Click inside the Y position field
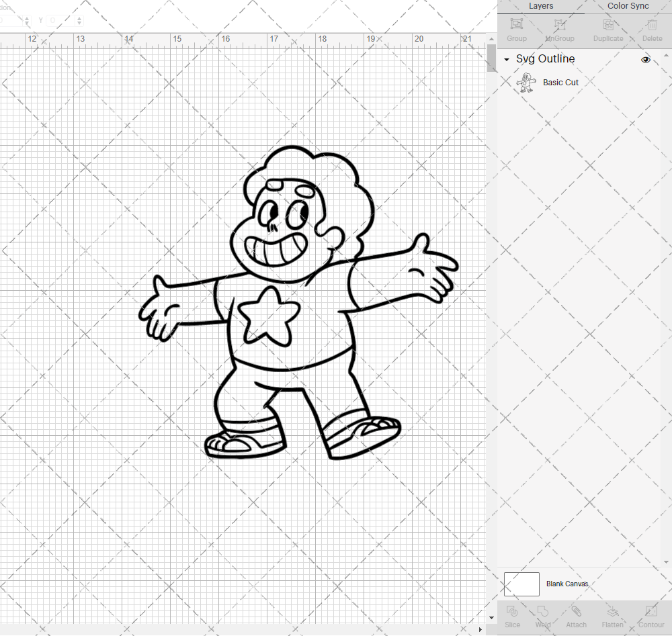 point(60,20)
